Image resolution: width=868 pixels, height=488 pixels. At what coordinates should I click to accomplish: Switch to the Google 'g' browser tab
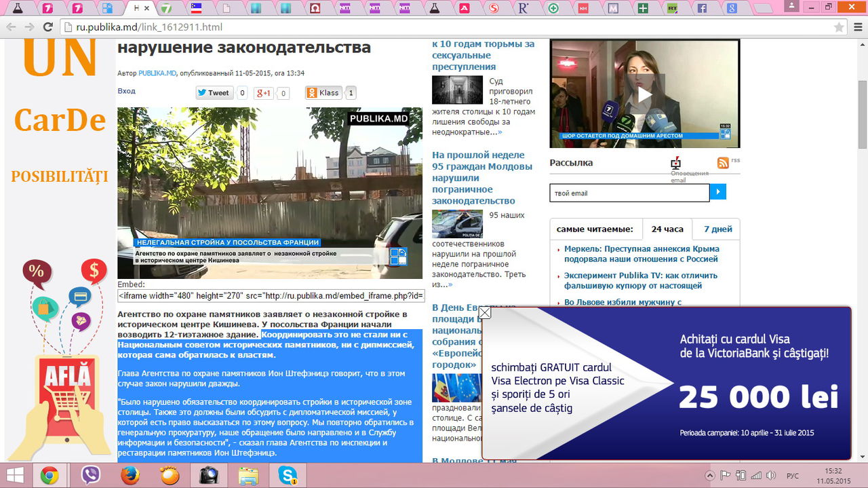point(732,9)
